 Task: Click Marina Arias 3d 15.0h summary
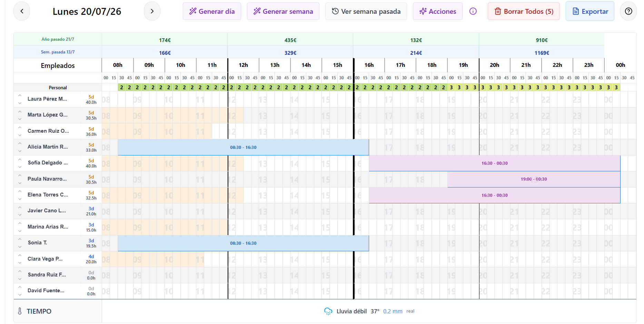(91, 227)
